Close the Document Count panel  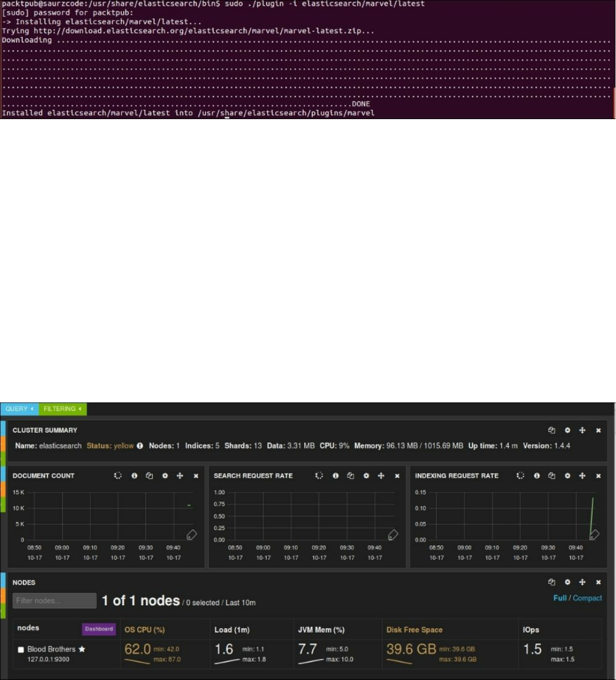coord(196,476)
